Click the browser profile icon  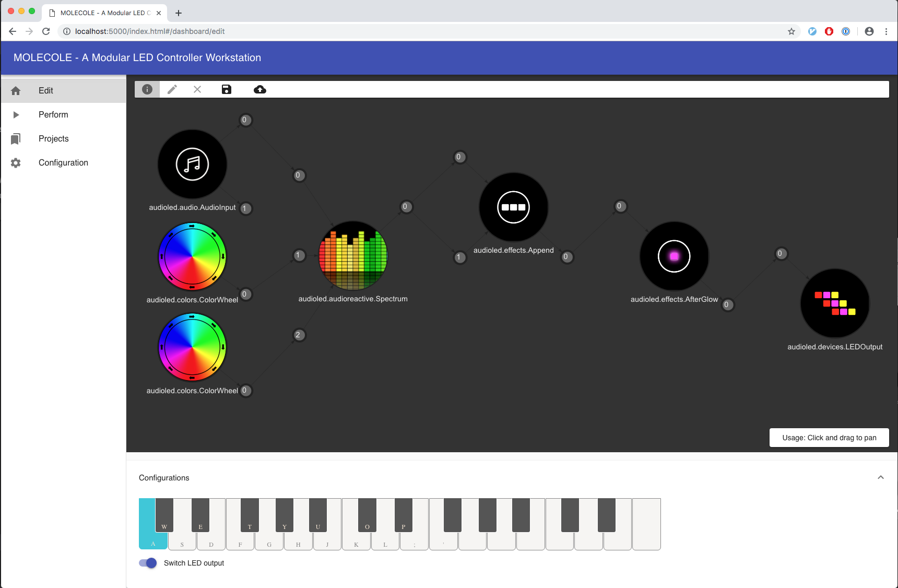point(869,31)
